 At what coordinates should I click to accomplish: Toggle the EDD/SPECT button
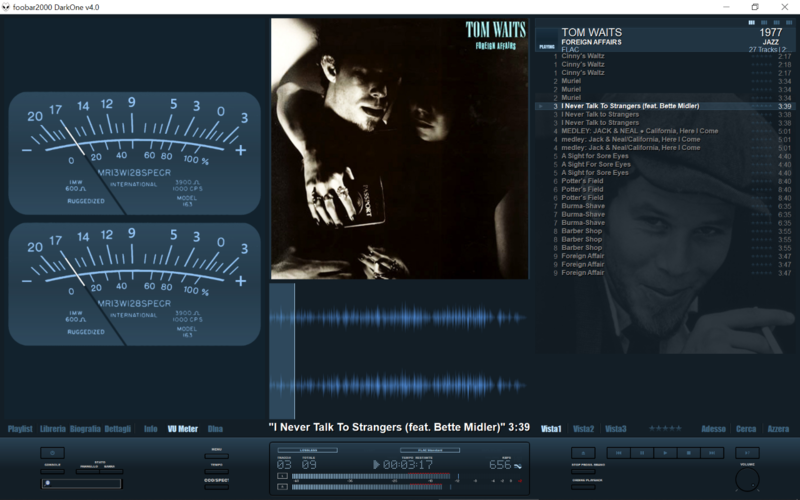coord(216,485)
